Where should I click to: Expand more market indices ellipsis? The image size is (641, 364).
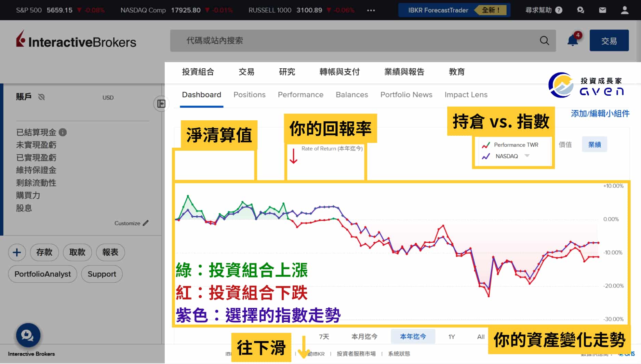pos(371,10)
